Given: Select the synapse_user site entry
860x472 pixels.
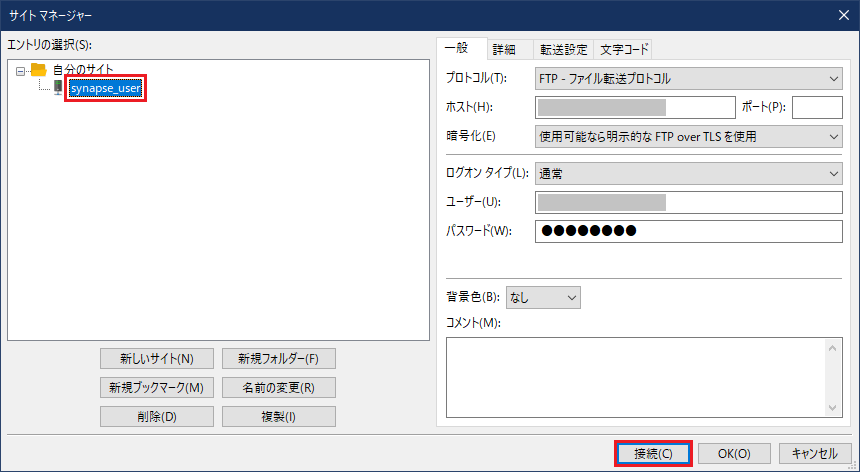Looking at the screenshot, I should [x=106, y=89].
